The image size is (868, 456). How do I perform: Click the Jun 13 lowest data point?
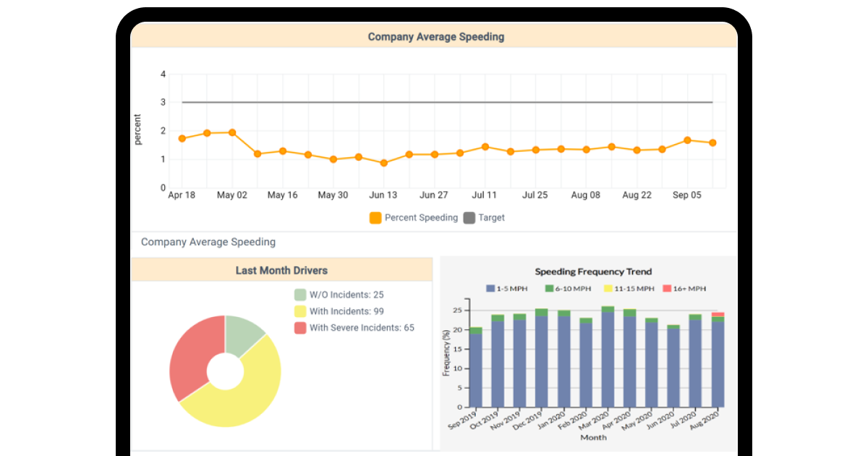click(x=383, y=163)
